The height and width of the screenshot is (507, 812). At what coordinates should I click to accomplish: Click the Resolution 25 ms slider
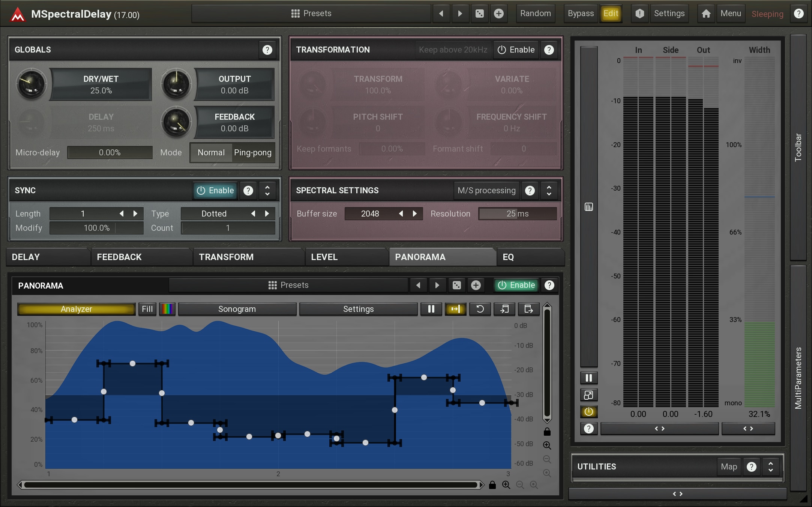(517, 214)
